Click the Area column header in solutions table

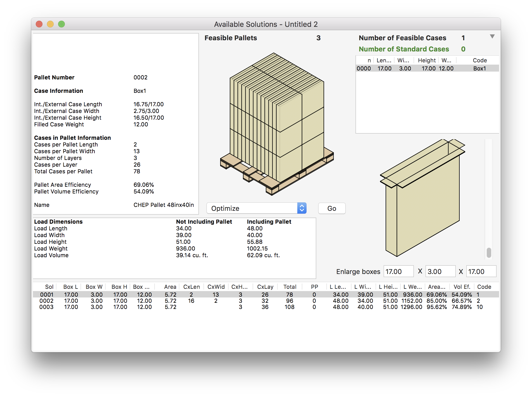coord(170,287)
